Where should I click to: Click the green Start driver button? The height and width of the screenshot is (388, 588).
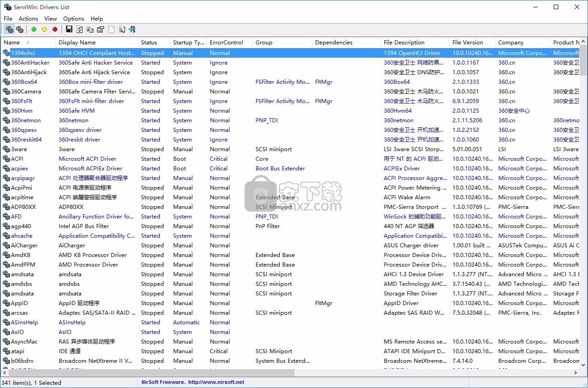click(34, 29)
